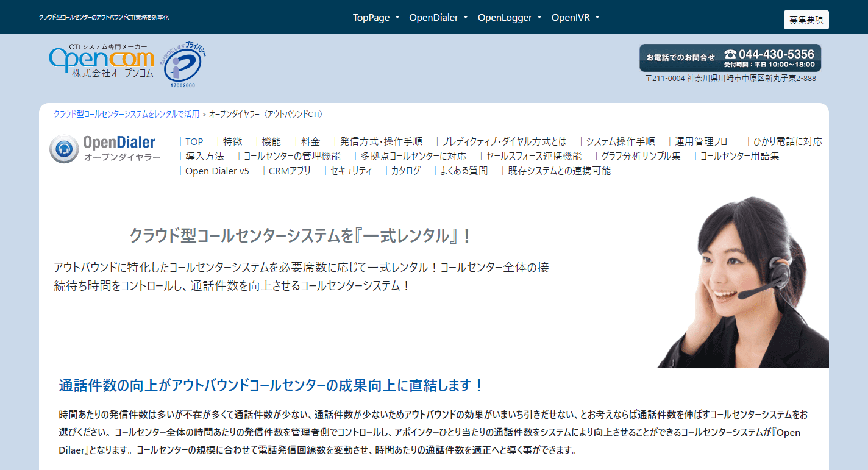
Task: Click the セキュリティ link
Action: click(x=352, y=171)
